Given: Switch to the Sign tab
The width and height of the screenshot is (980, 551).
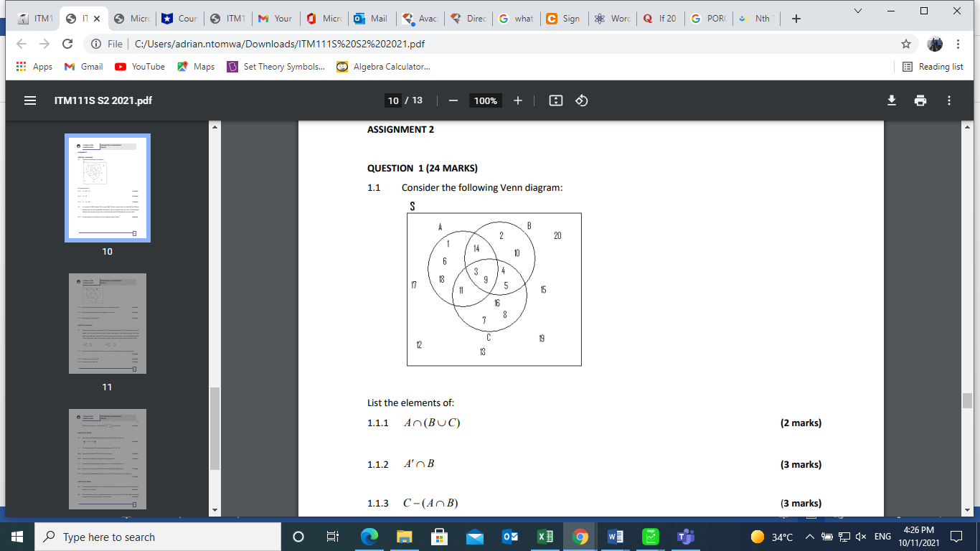Looking at the screenshot, I should click(x=564, y=19).
